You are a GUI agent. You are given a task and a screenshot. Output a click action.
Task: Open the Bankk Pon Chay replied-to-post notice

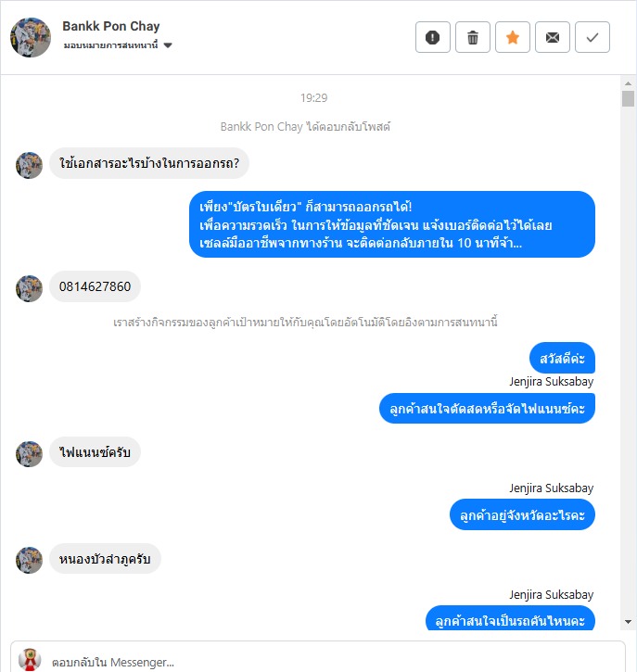pos(305,127)
